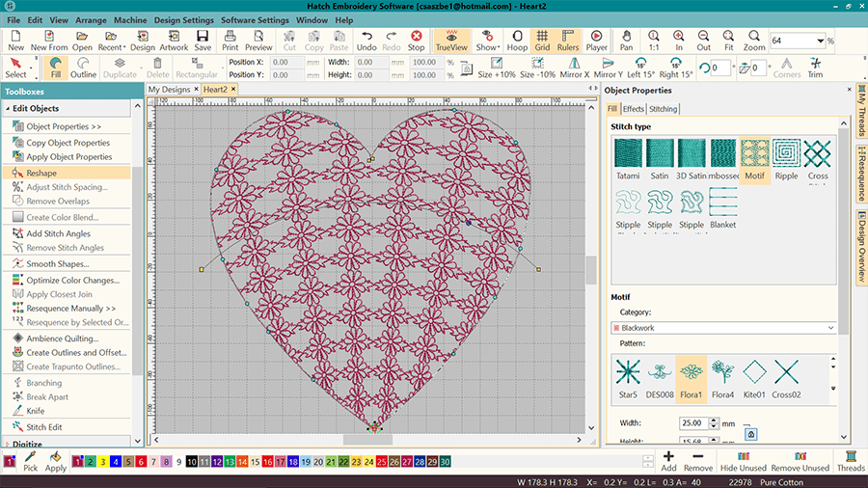Screen dimensions: 868x488
Task: Toggle the Grid display
Action: click(542, 40)
